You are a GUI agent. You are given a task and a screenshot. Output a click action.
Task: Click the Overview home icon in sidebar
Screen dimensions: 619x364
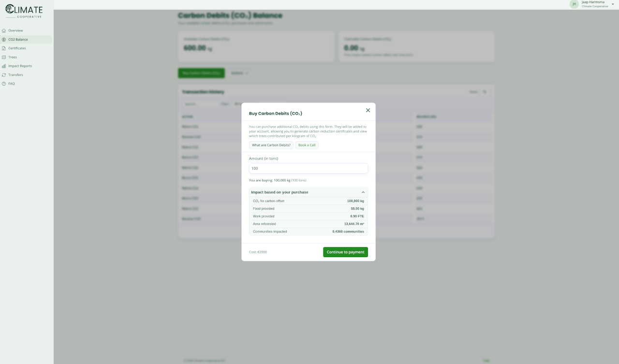click(x=4, y=30)
